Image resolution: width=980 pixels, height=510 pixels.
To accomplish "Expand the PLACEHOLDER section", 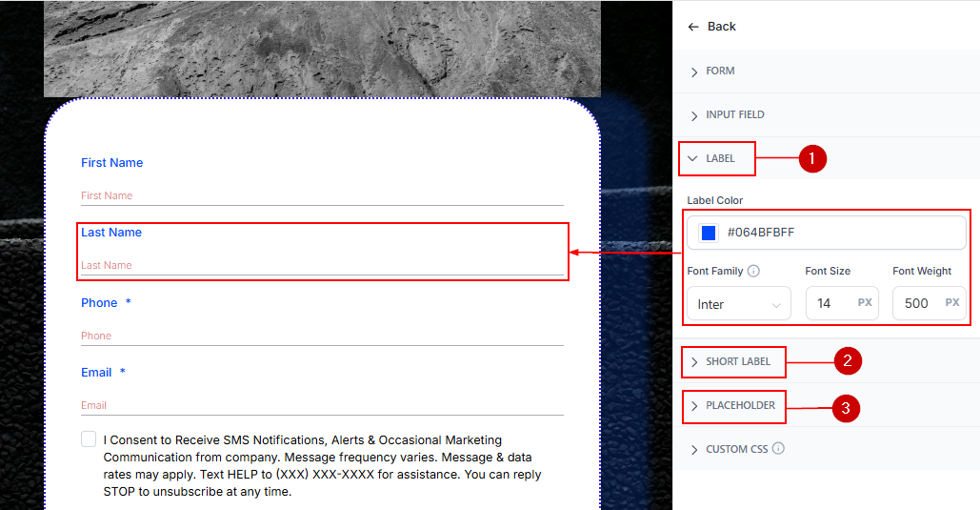I will coord(739,406).
